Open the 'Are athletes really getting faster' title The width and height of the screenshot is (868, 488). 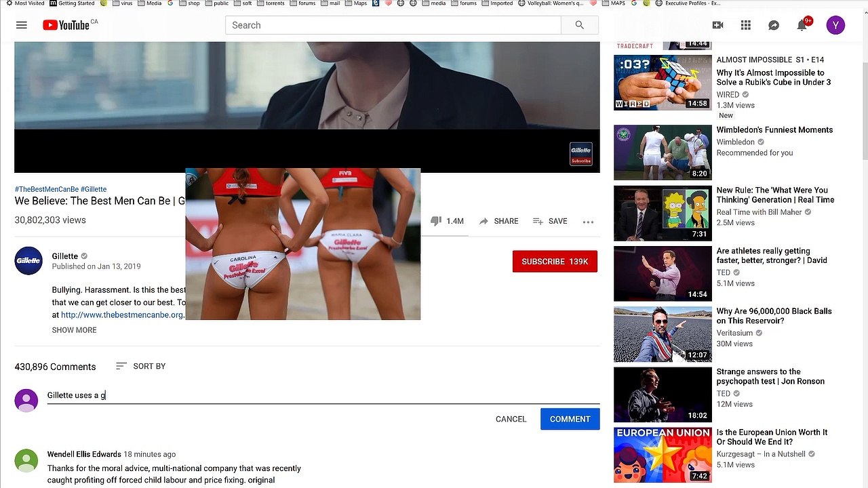[772, 256]
